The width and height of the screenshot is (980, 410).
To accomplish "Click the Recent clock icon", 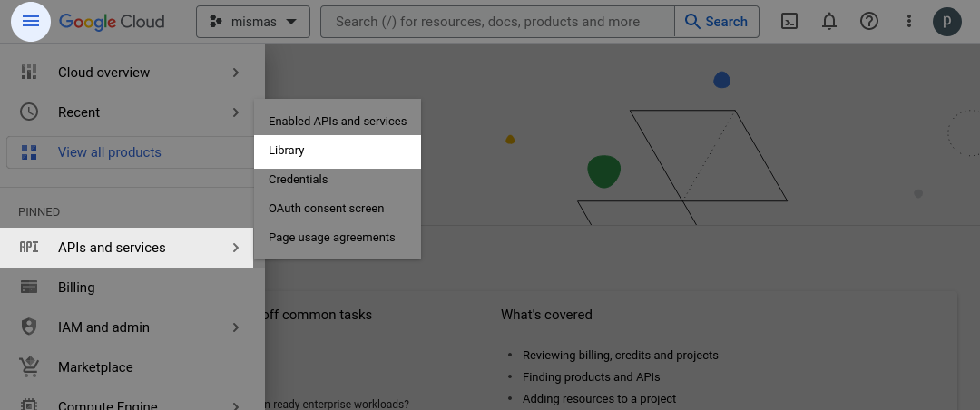I will (x=29, y=112).
